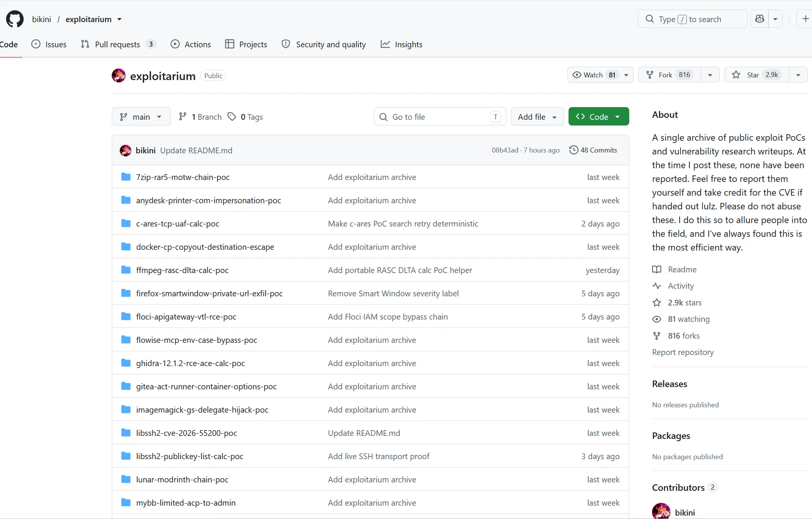This screenshot has width=812, height=519.
Task: Open 'Add Floci IAM scope bypass chain' commit
Action: (388, 317)
